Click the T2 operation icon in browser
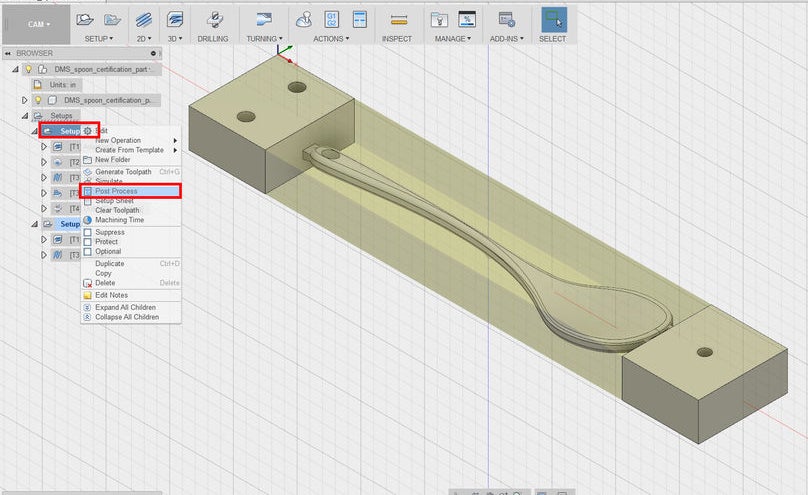The height and width of the screenshot is (495, 808). (x=58, y=162)
